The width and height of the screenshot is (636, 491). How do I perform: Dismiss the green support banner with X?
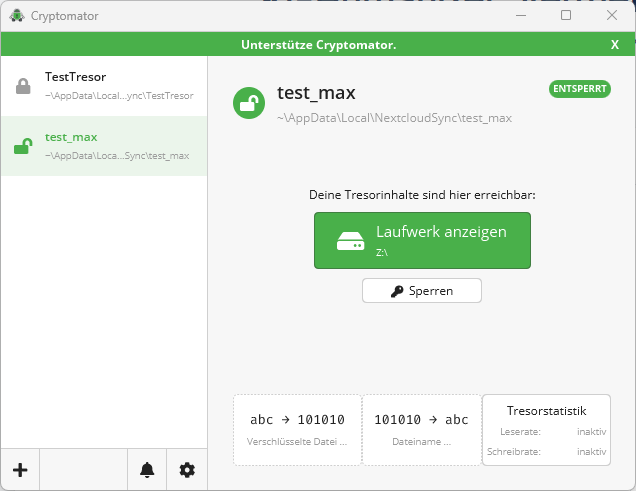click(x=615, y=45)
